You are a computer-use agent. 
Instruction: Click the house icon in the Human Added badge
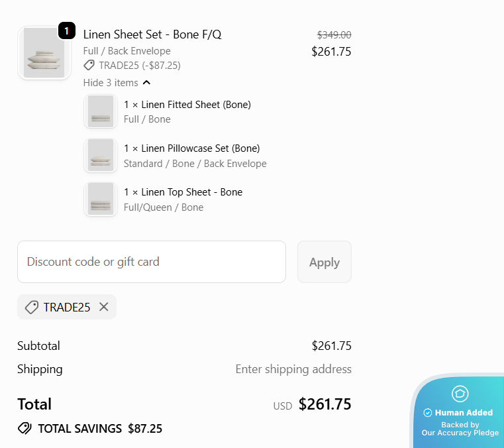[460, 394]
